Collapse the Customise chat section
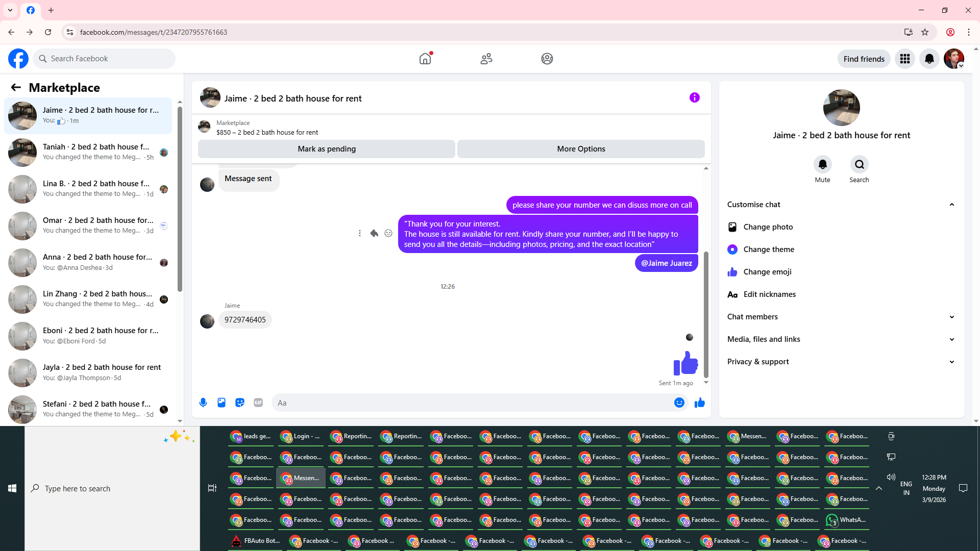Image resolution: width=980 pixels, height=551 pixels. tap(951, 205)
